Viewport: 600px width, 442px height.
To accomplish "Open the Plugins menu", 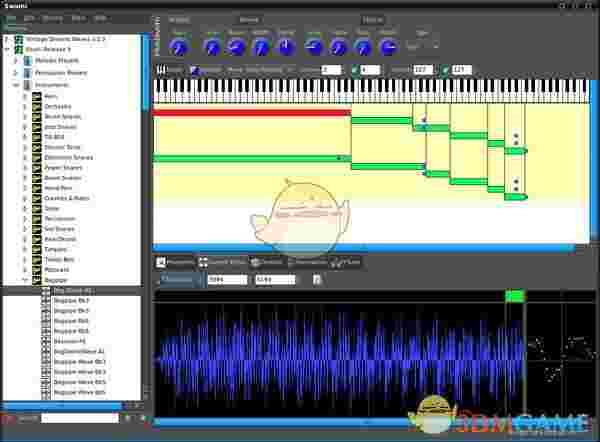I will [53, 18].
